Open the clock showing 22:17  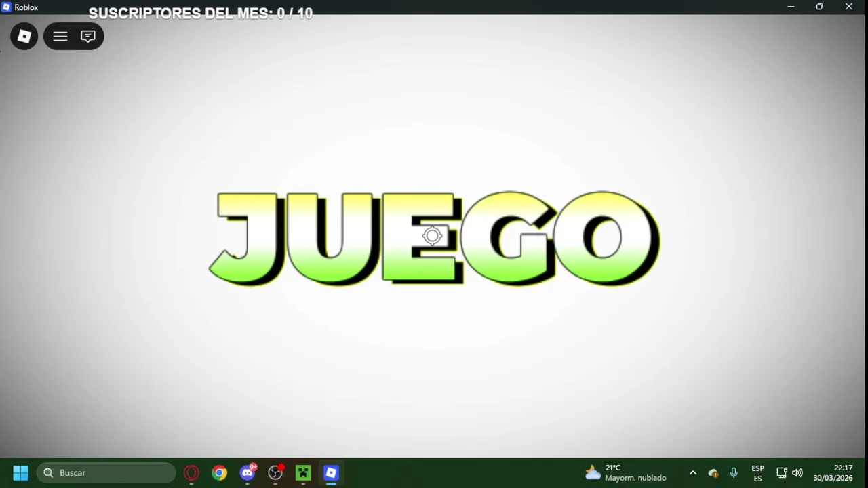(833, 473)
